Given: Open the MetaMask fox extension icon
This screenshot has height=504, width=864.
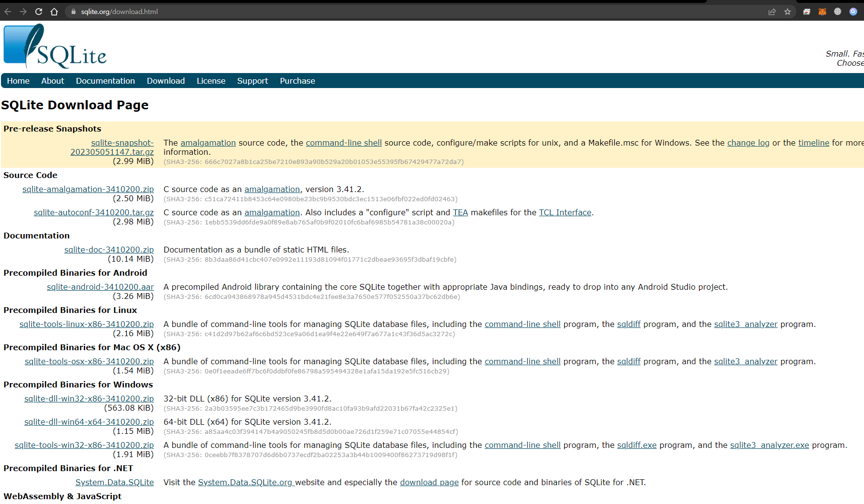Looking at the screenshot, I should [x=822, y=12].
